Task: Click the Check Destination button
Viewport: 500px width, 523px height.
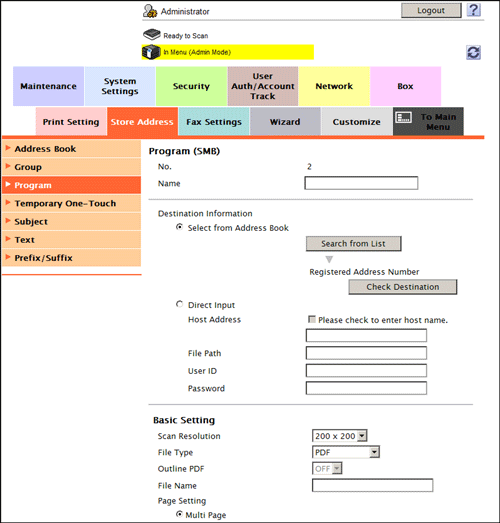Action: (x=403, y=287)
